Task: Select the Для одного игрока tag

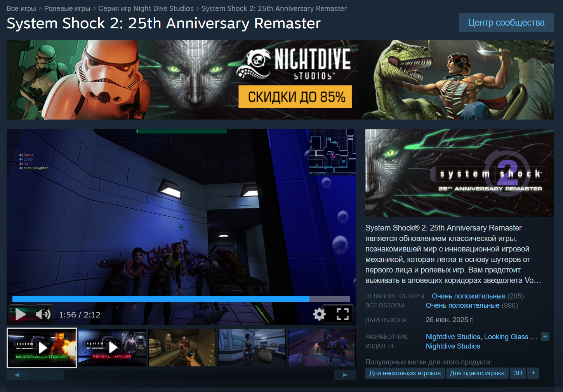Action: pos(477,373)
